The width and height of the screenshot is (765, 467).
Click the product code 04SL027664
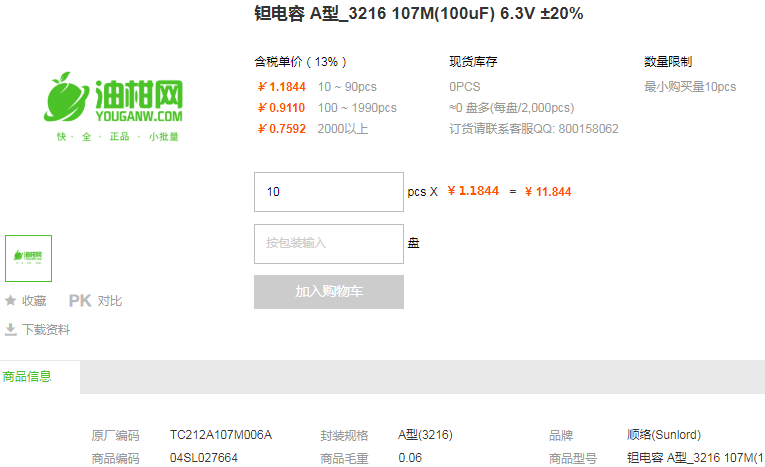click(204, 458)
